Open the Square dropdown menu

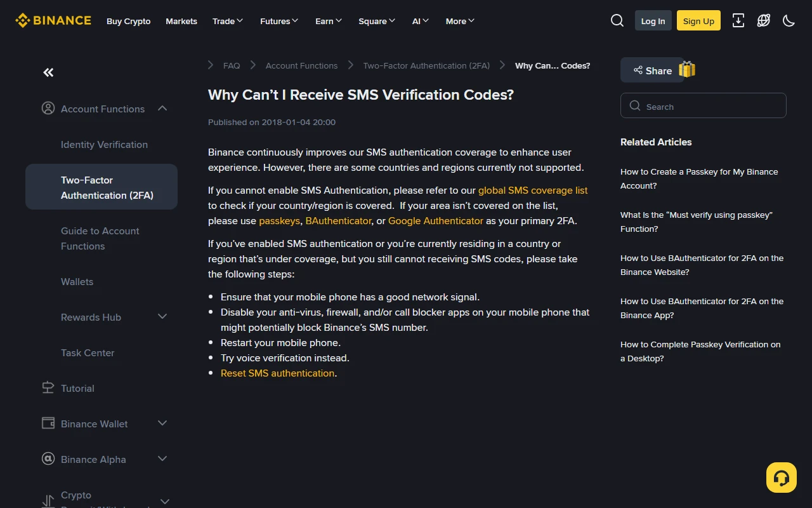[x=377, y=21]
